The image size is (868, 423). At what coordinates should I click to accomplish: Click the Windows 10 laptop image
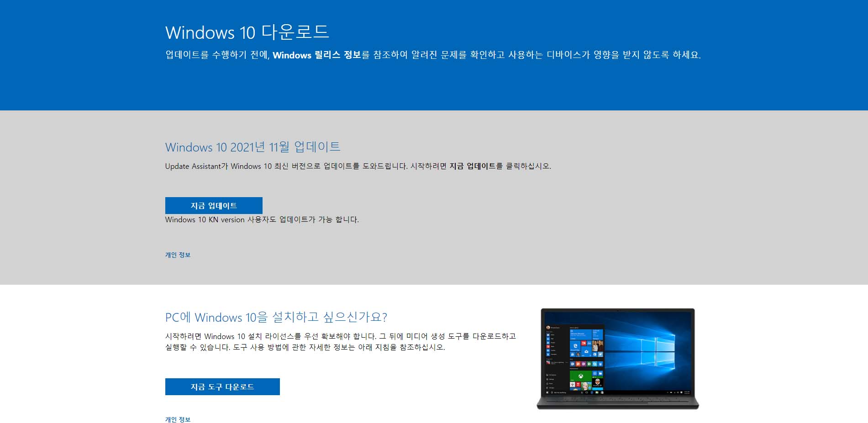[x=618, y=359]
